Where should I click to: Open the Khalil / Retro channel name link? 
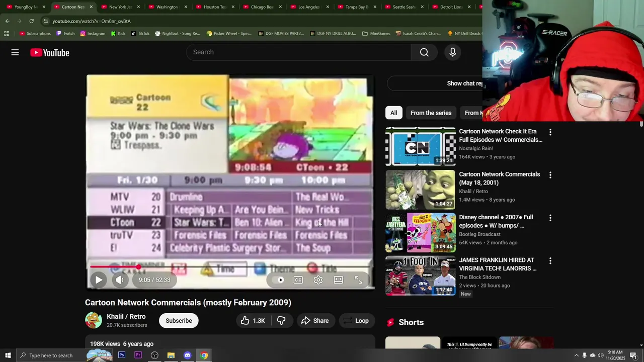[x=126, y=317]
